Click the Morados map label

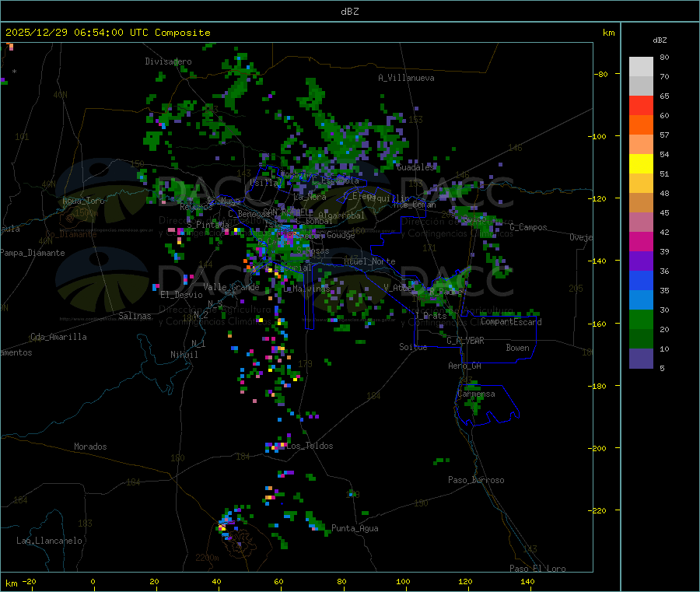tap(90, 447)
